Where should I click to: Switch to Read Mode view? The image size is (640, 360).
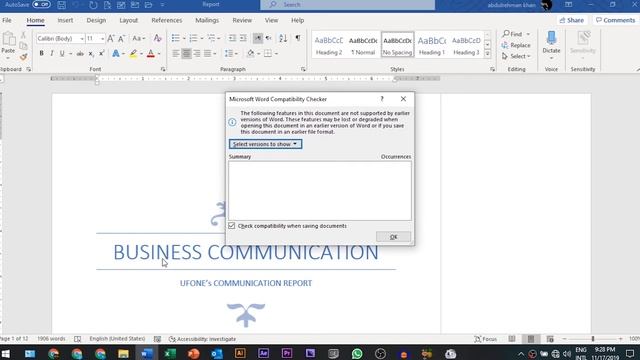pos(512,339)
